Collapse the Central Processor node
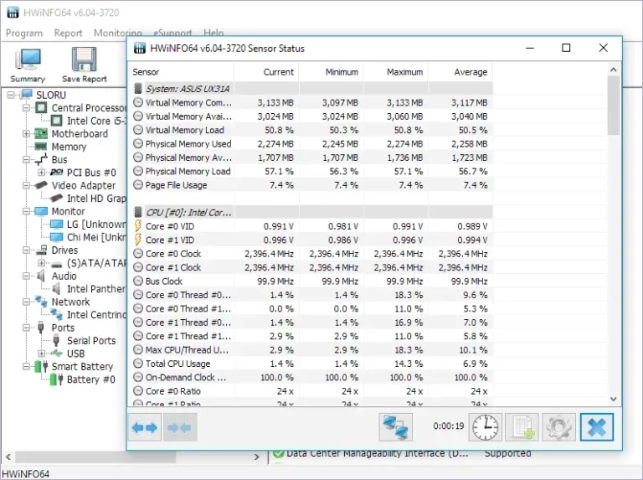This screenshot has height=480, width=643. (26, 108)
